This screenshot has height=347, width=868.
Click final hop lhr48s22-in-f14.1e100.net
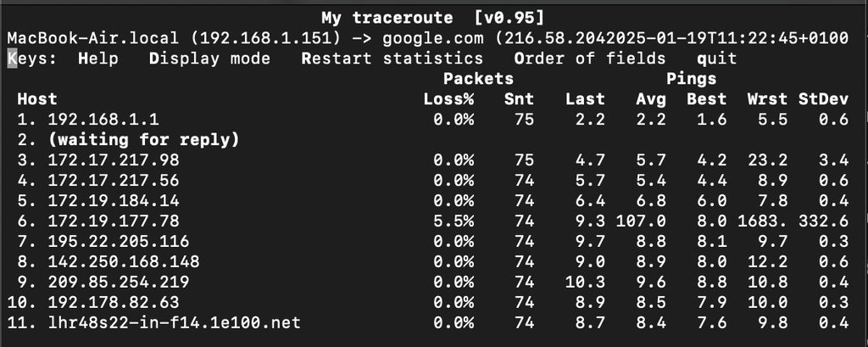174,322
